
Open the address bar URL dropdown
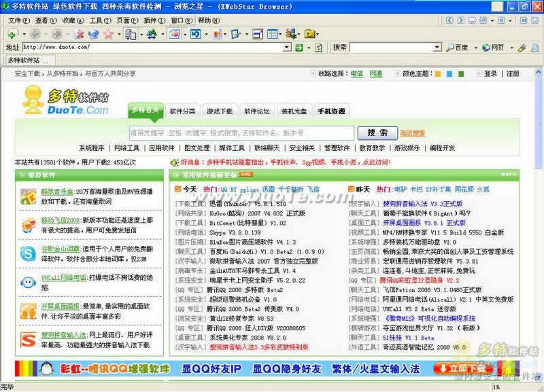click(287, 48)
